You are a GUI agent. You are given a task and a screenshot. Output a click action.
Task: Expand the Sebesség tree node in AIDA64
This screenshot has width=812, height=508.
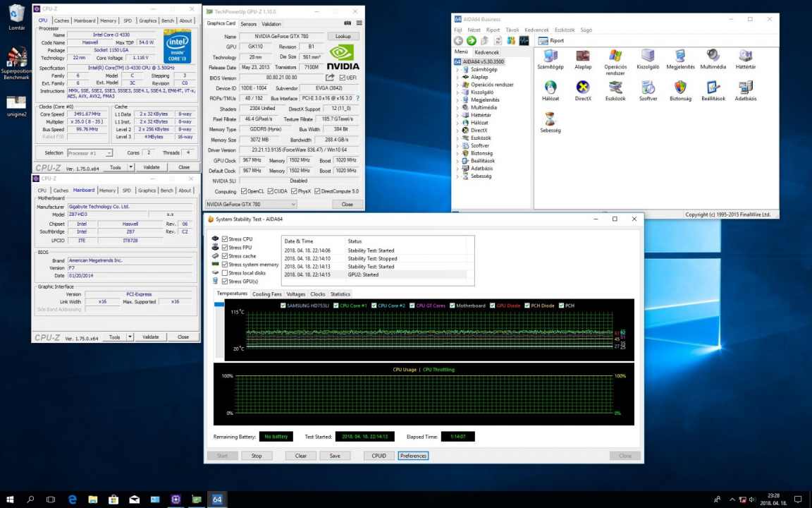[457, 176]
